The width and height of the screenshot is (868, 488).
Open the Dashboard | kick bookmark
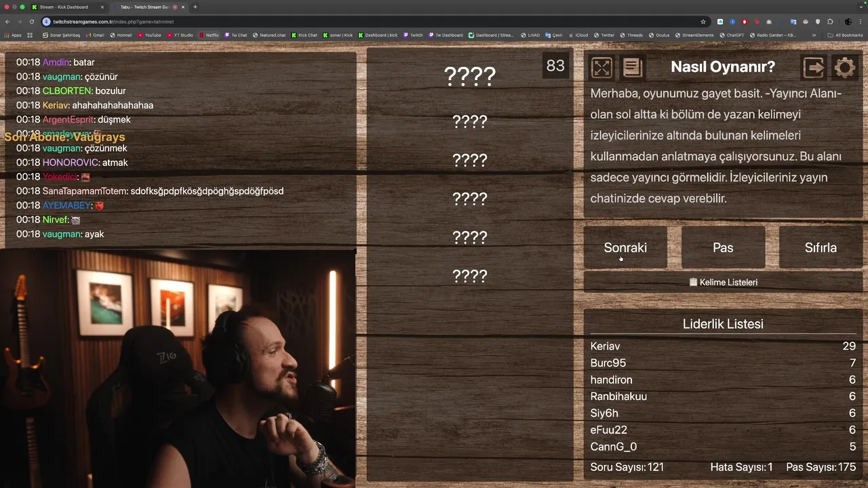pyautogui.click(x=378, y=35)
